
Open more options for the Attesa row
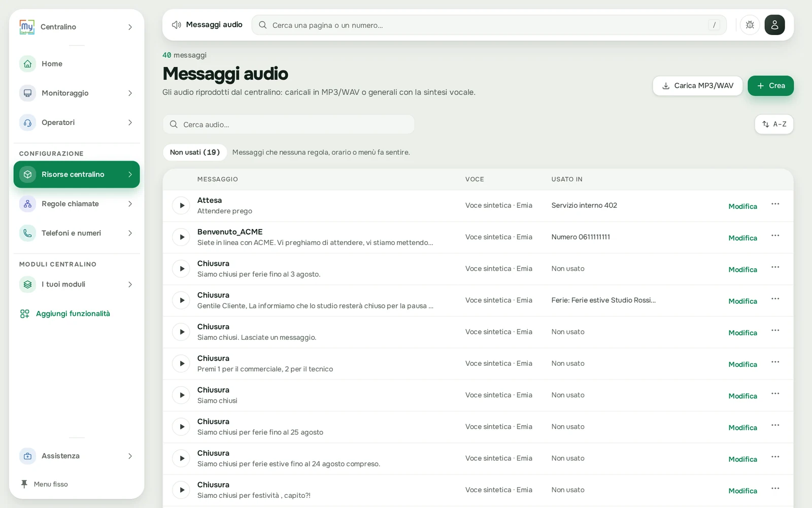point(775,204)
